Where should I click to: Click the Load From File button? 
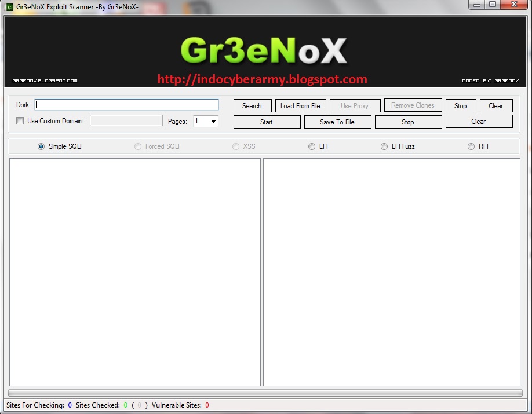(x=301, y=106)
